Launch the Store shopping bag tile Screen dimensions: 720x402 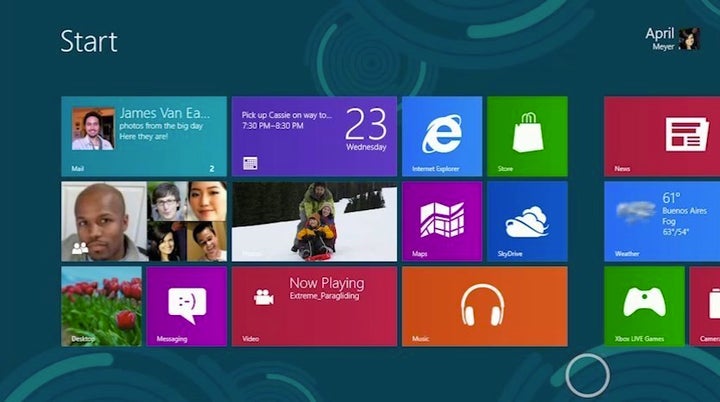(527, 136)
